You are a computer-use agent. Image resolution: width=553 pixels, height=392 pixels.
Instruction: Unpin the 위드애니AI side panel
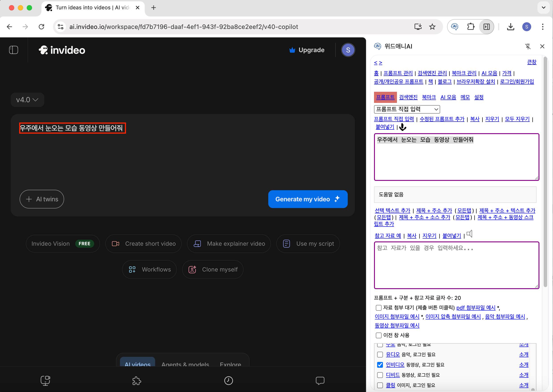coord(528,46)
